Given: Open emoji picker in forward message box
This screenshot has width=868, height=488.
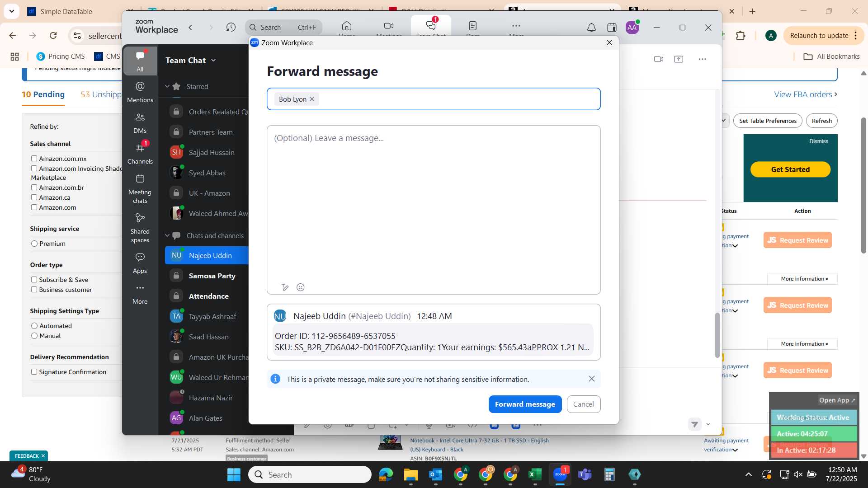Looking at the screenshot, I should coord(300,287).
